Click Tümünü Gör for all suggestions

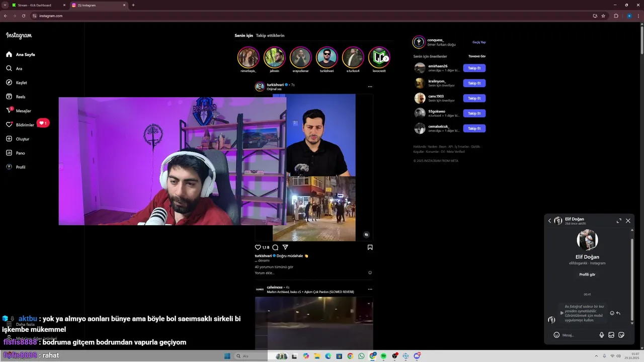477,56
